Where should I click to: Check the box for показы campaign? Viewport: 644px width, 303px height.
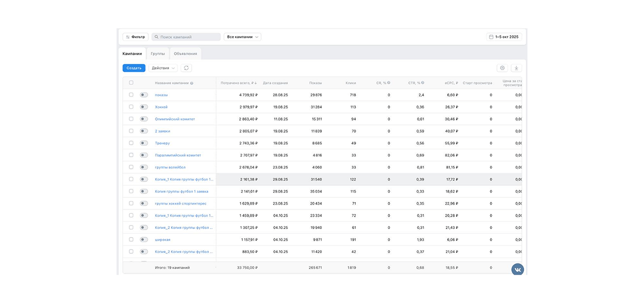tap(131, 95)
